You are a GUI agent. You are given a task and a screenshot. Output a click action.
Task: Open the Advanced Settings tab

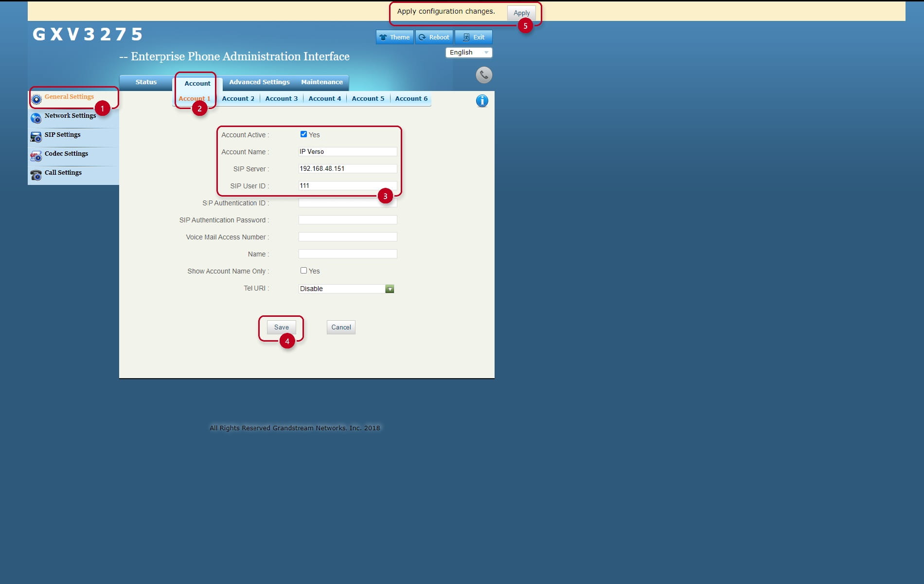point(259,82)
